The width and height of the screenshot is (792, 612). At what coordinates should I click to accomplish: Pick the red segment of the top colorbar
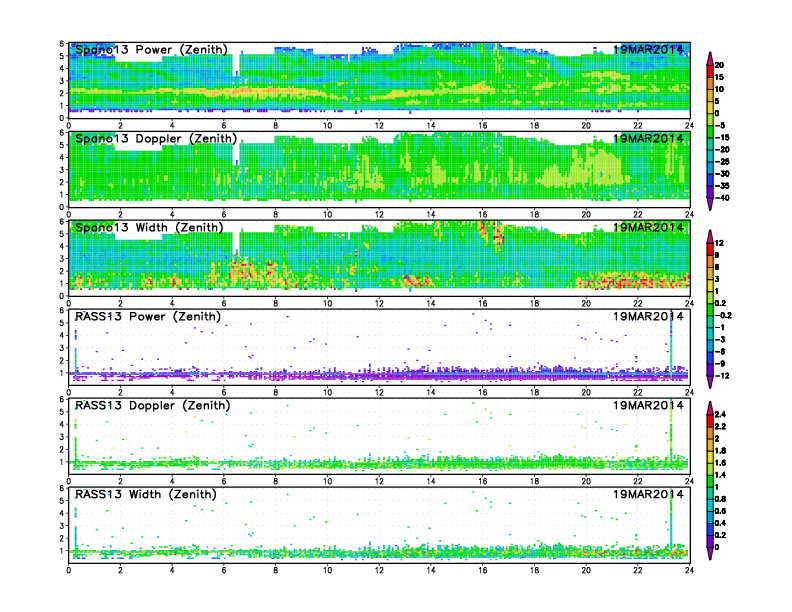[x=710, y=71]
